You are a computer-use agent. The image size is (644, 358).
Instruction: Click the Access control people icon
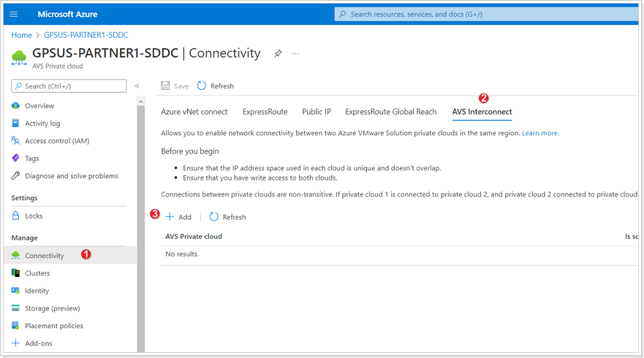click(x=15, y=140)
